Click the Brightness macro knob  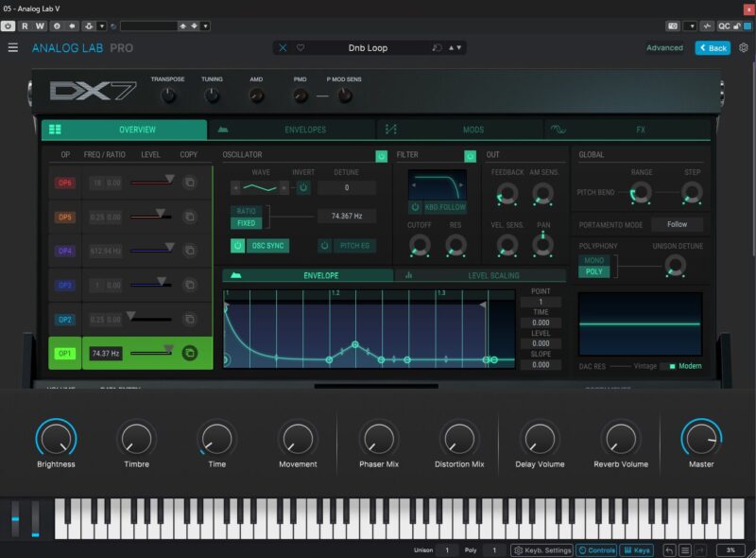point(56,439)
